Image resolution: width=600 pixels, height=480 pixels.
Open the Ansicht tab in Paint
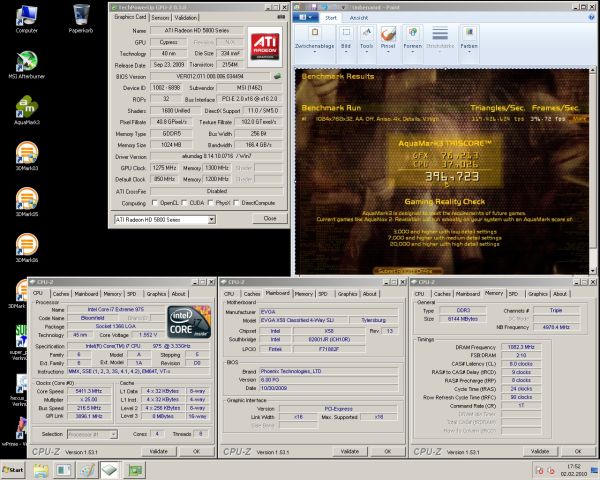[359, 18]
